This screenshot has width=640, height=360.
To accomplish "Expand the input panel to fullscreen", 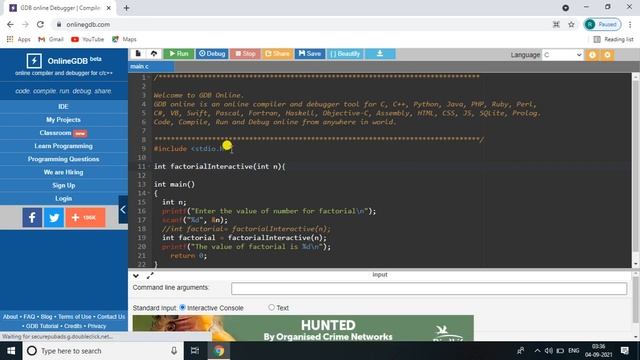I will (x=150, y=276).
